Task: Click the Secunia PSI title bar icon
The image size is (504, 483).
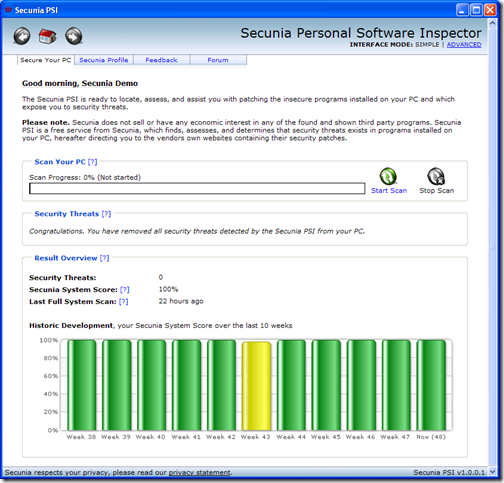Action: tap(8, 10)
